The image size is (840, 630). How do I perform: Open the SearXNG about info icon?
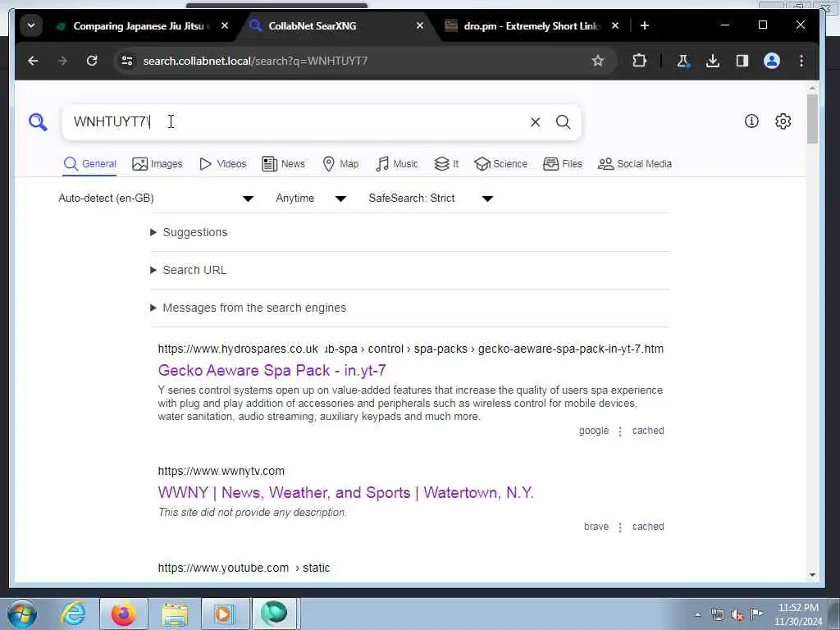pyautogui.click(x=751, y=121)
